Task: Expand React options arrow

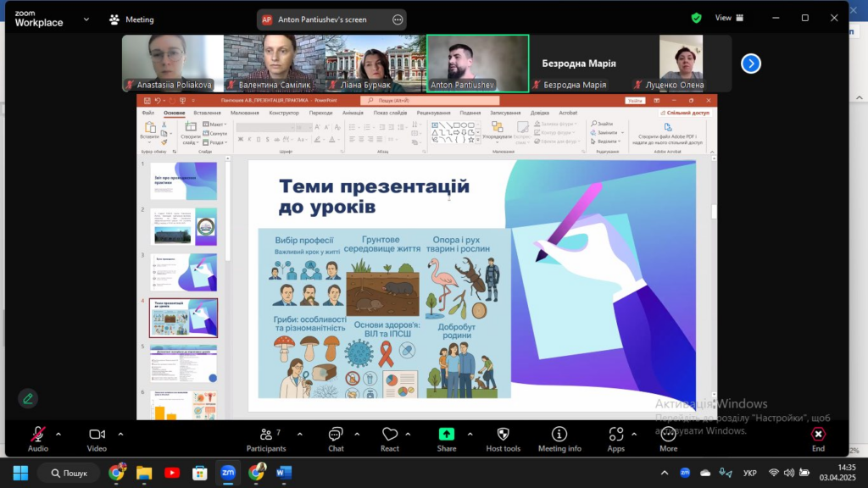Action: pyautogui.click(x=408, y=435)
